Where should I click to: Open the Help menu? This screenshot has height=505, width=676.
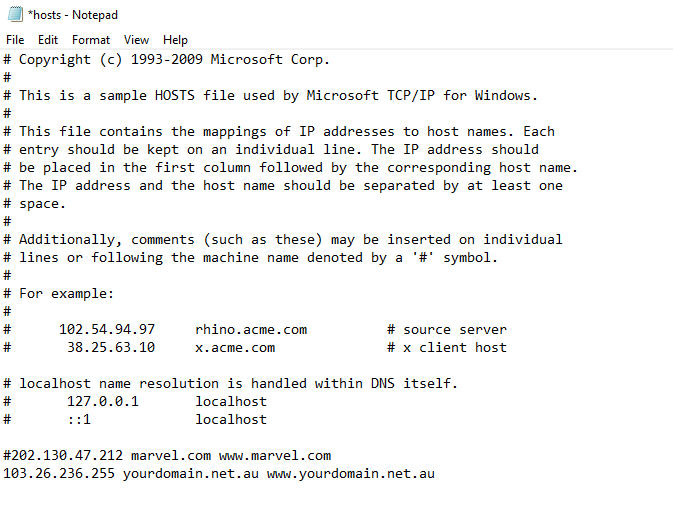175,40
